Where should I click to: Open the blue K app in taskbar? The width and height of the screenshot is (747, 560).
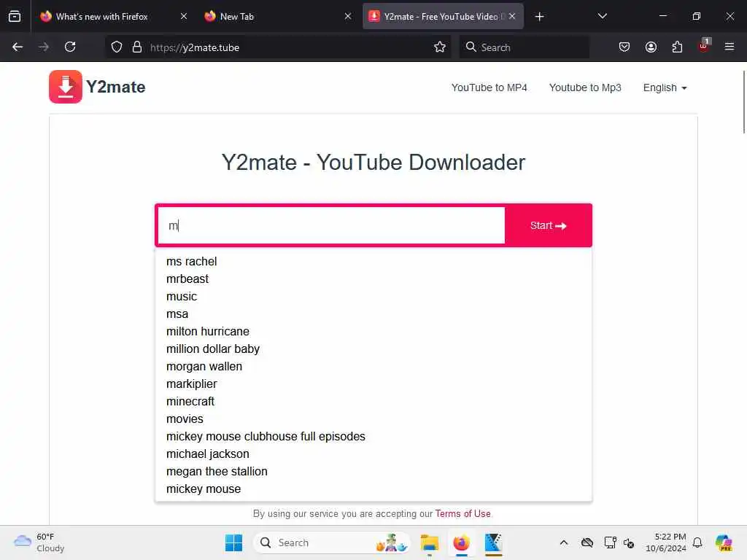coord(493,542)
